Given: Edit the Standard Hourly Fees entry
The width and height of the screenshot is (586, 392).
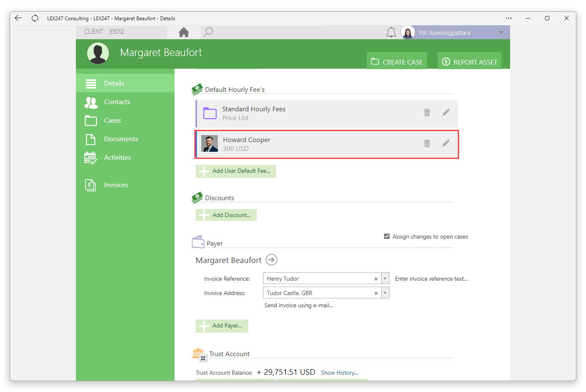Looking at the screenshot, I should click(x=446, y=113).
